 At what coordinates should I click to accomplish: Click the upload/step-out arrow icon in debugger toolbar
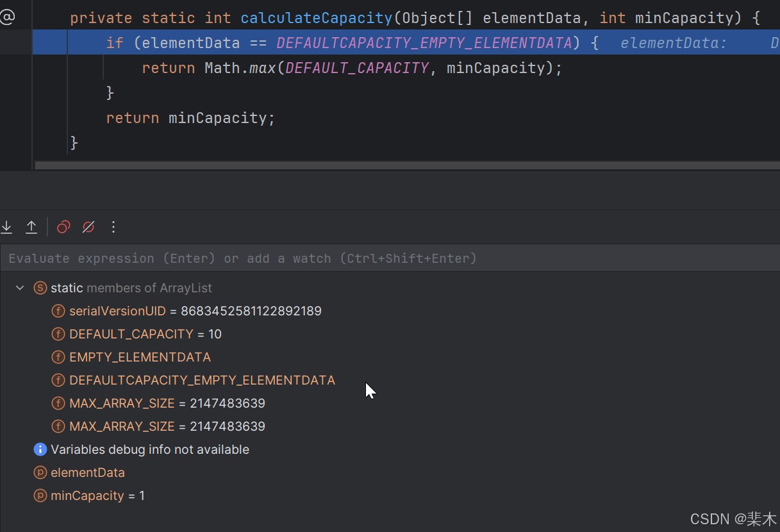coord(31,227)
